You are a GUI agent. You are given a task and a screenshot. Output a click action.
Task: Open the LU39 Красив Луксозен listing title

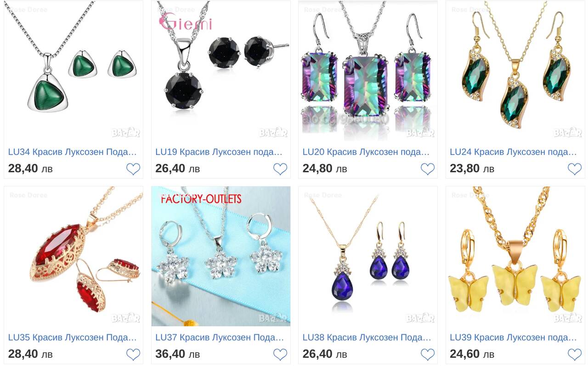514,338
